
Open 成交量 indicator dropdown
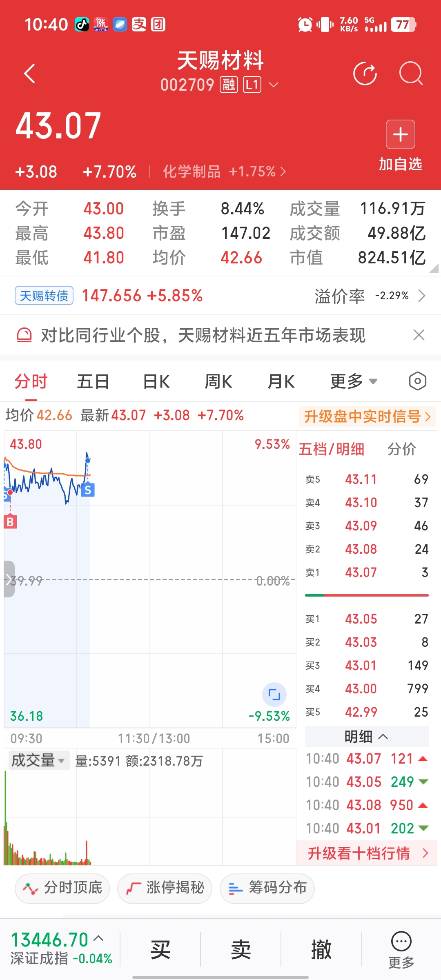39,760
